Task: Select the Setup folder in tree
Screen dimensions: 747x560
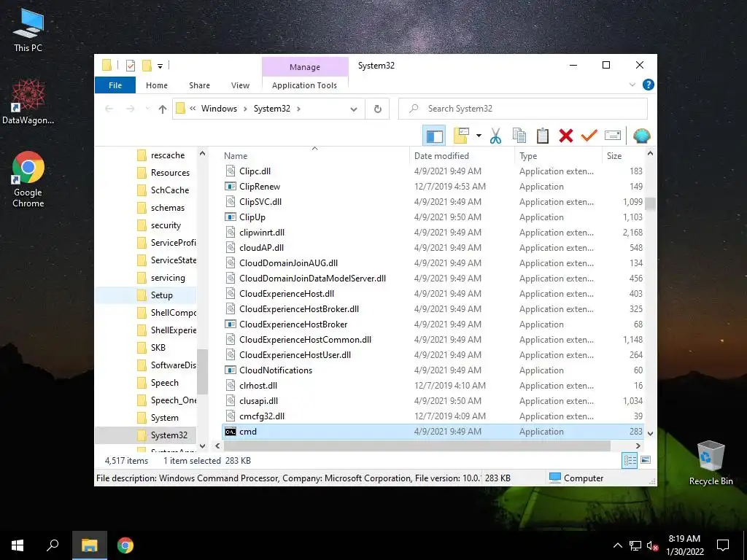Action: pos(146,295)
